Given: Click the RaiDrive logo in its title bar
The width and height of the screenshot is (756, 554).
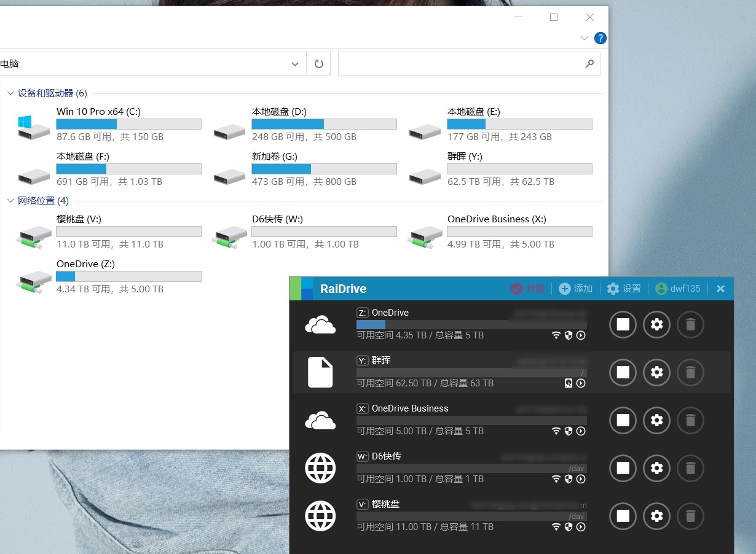Looking at the screenshot, I should pyautogui.click(x=301, y=289).
